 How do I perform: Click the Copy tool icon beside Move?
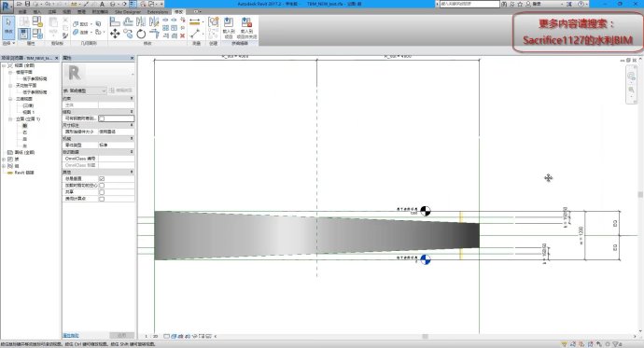click(x=128, y=34)
